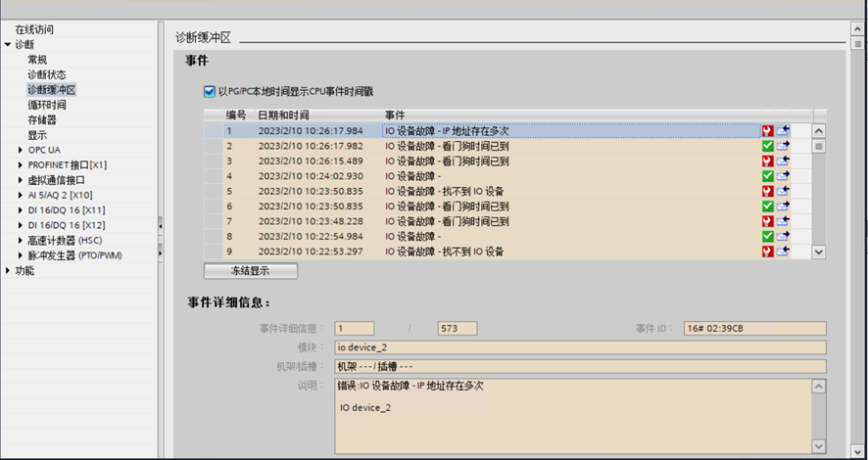This screenshot has width=868, height=460.
Task: Click the green check icon in event row 8
Action: point(767,236)
